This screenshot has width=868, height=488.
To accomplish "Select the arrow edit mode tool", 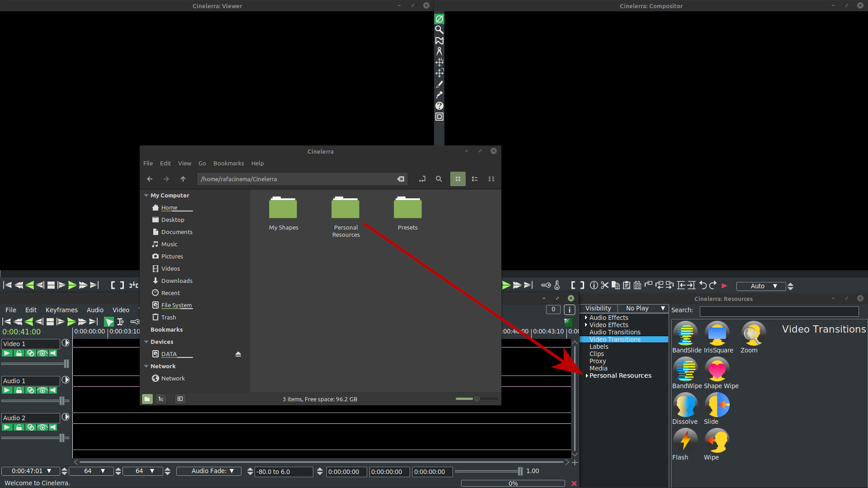I will pyautogui.click(x=109, y=322).
